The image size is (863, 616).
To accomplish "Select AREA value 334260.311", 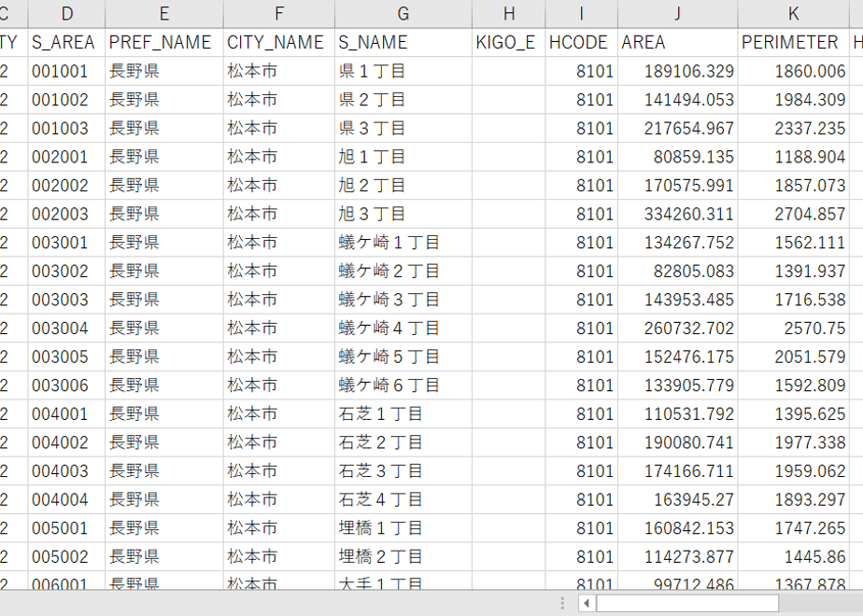I will tap(678, 214).
